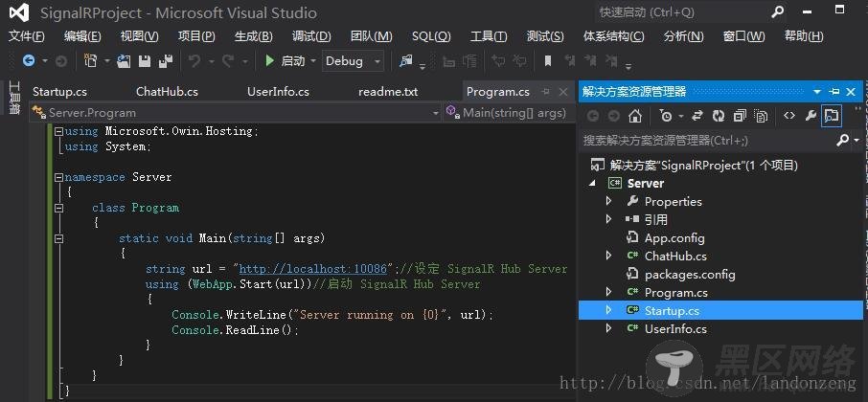Toggle auto-hide pin on Solution Explorer panel
Image resolution: width=868 pixels, height=402 pixels.
(834, 92)
